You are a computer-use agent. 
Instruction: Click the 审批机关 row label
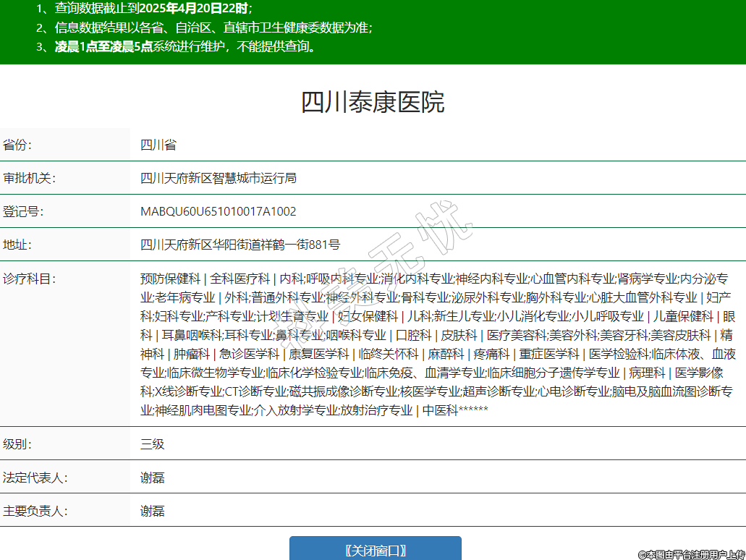point(29,178)
